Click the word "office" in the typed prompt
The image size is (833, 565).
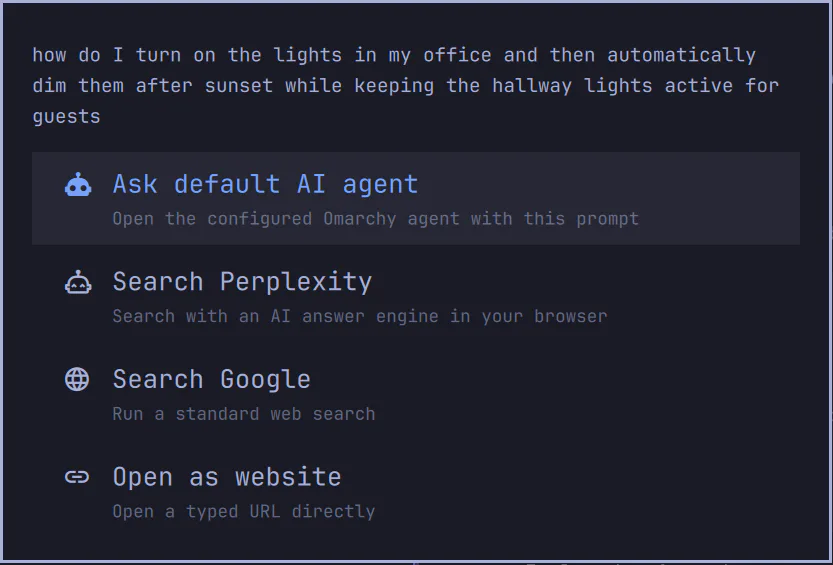click(x=457, y=55)
